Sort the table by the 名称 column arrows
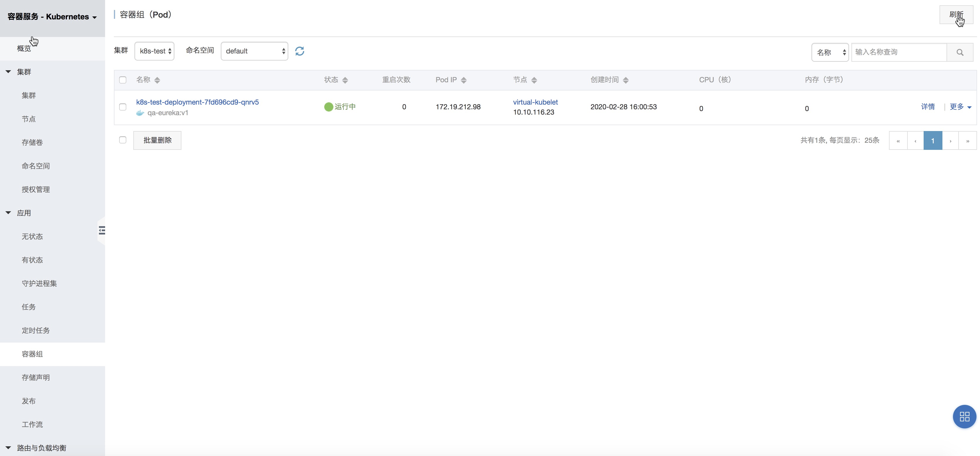 [x=157, y=80]
